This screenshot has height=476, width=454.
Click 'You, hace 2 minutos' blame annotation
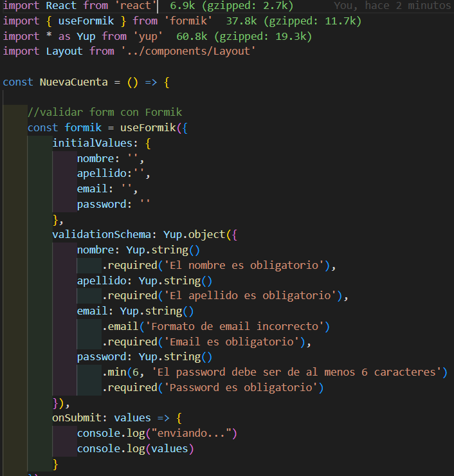tap(392, 5)
